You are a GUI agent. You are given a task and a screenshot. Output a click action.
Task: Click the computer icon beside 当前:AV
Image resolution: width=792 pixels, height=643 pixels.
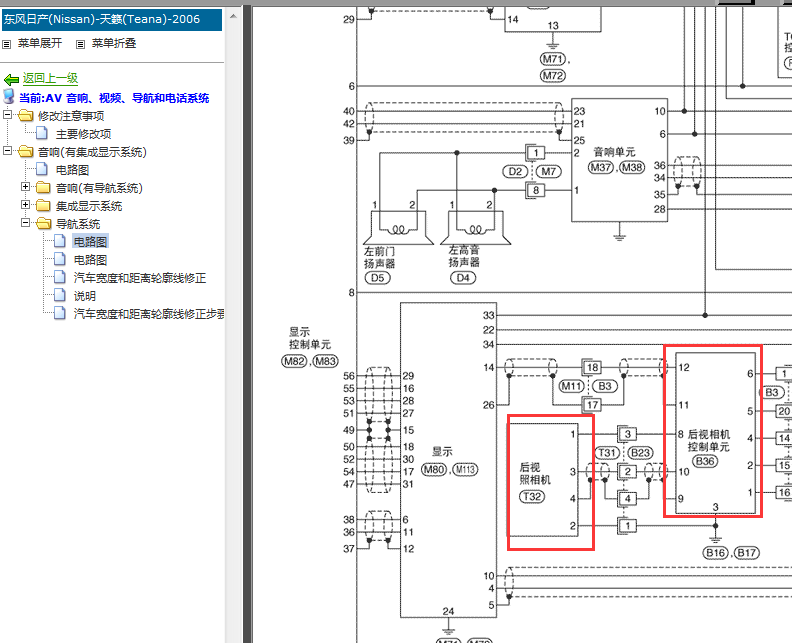(x=9, y=96)
